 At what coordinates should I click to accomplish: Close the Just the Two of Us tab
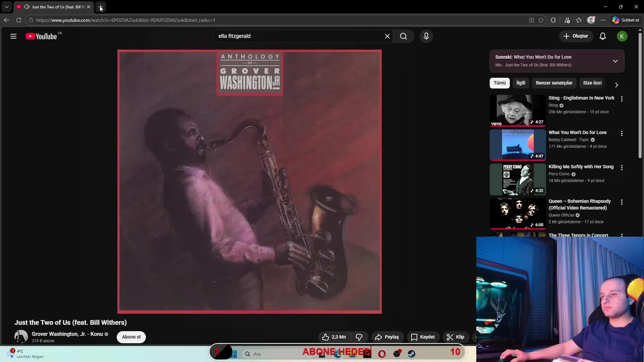(x=89, y=7)
